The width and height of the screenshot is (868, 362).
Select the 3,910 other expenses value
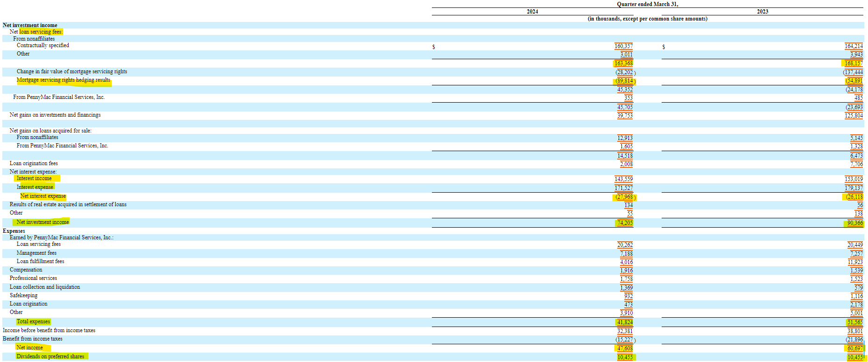(x=626, y=313)
